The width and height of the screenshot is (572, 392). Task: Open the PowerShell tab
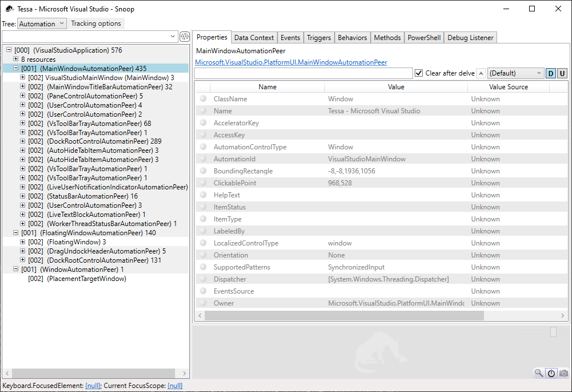[424, 37]
